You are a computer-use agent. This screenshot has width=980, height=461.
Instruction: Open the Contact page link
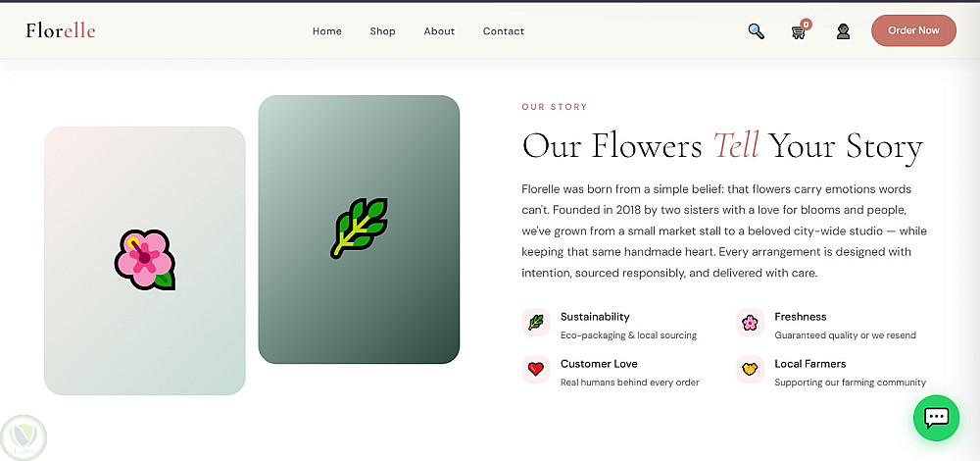[x=504, y=31]
